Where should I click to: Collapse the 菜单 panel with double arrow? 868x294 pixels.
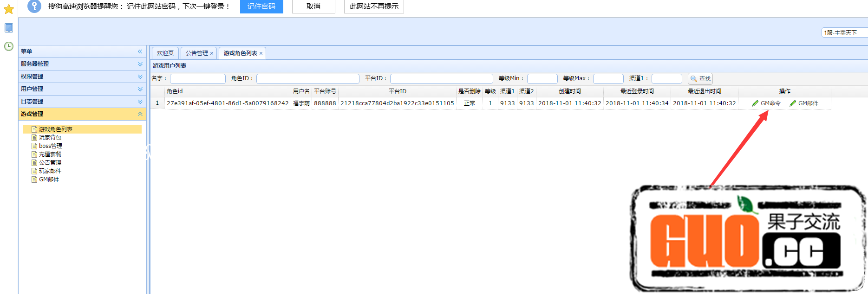pyautogui.click(x=140, y=51)
